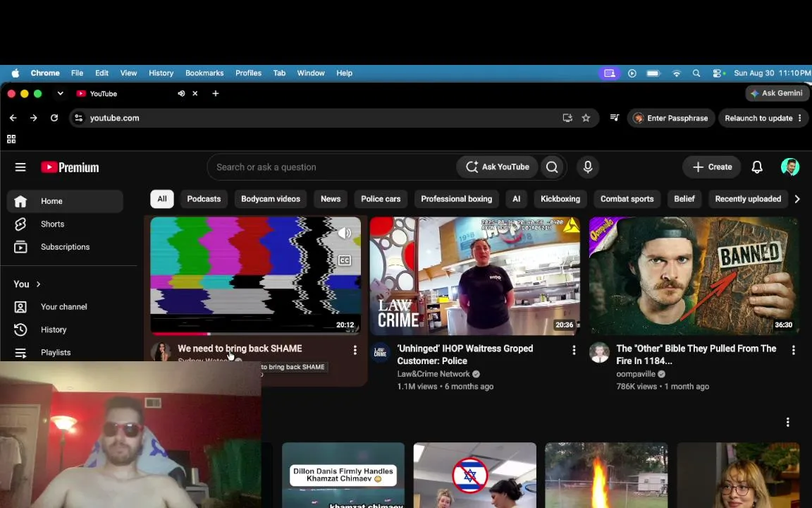Image resolution: width=812 pixels, height=508 pixels.
Task: Open the Bookmarks menu
Action: tap(204, 73)
